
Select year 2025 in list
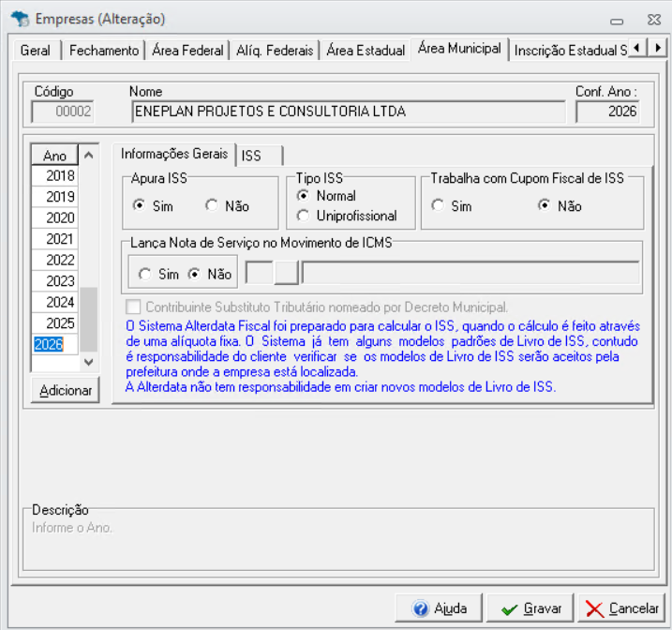55,323
